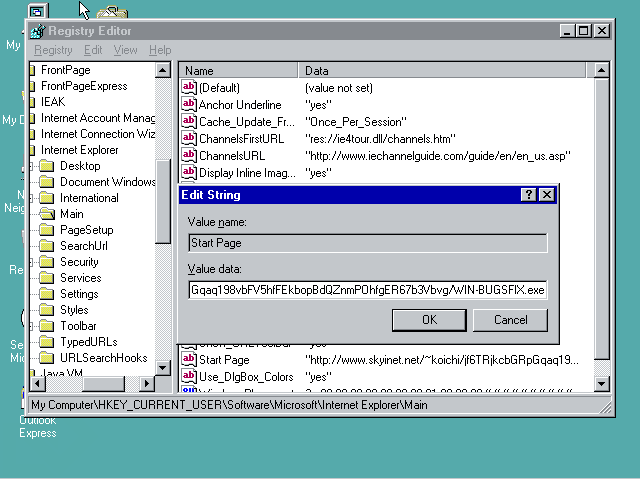
Task: Select the PageSetup folder icon
Action: point(47,230)
